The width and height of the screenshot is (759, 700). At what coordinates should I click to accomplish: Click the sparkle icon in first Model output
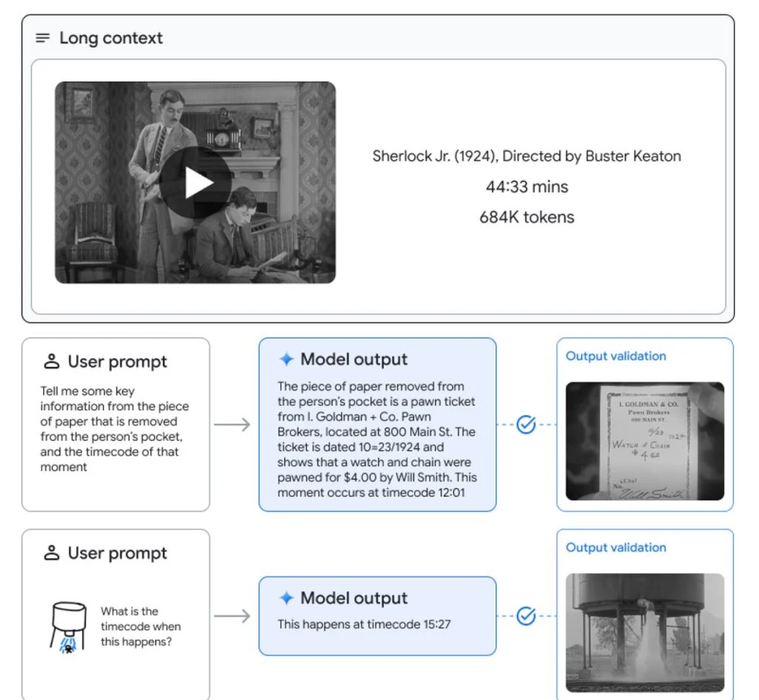(x=287, y=359)
